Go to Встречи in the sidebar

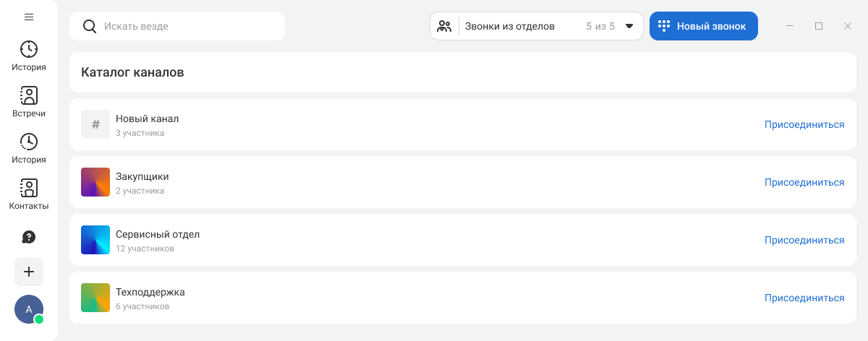pyautogui.click(x=29, y=102)
